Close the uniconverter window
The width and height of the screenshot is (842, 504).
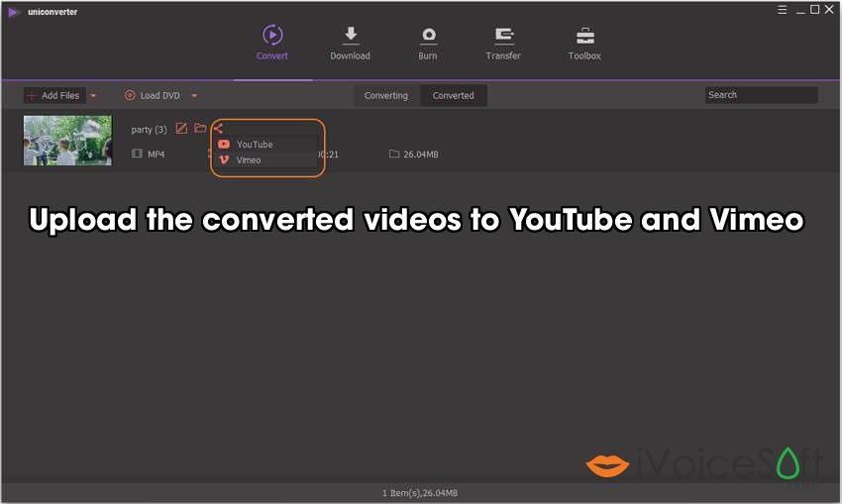pyautogui.click(x=829, y=10)
